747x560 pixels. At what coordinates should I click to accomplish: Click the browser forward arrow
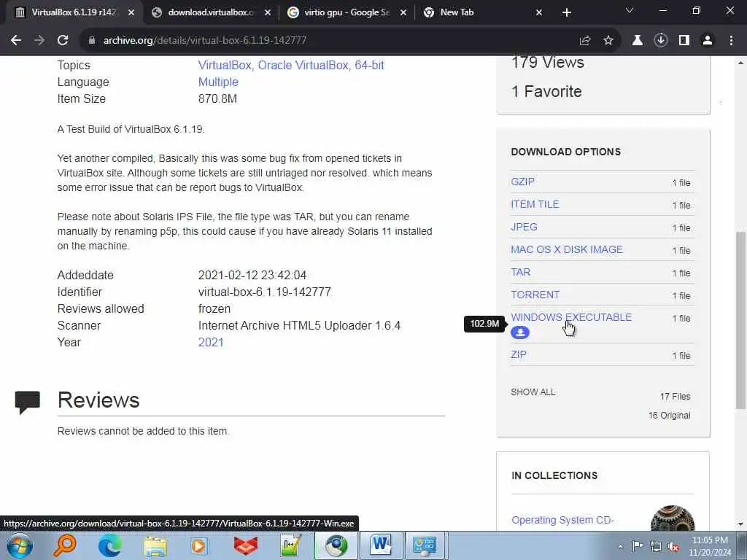pyautogui.click(x=39, y=41)
